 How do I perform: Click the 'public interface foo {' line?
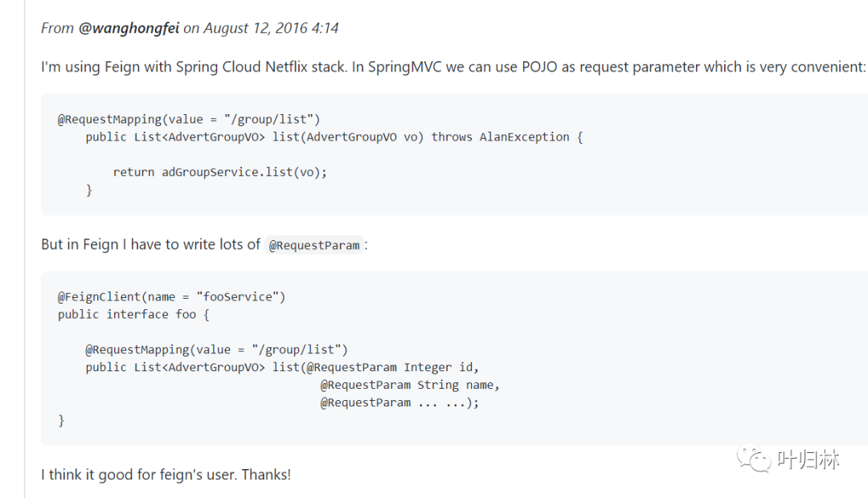coord(133,314)
